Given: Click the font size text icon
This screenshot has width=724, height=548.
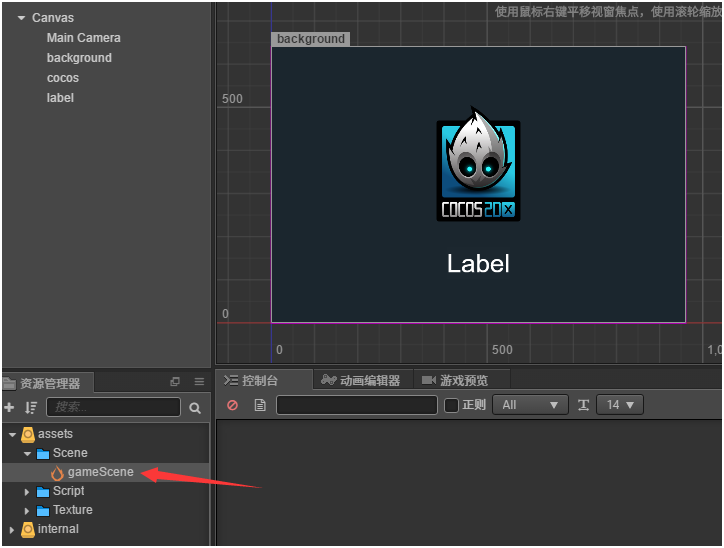Looking at the screenshot, I should point(583,405).
